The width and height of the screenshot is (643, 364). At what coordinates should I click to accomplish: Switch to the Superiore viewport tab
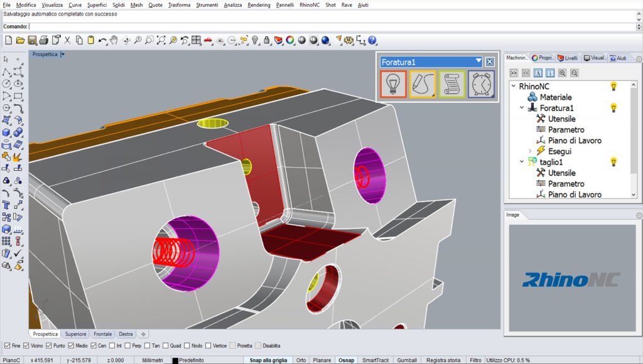tap(75, 334)
